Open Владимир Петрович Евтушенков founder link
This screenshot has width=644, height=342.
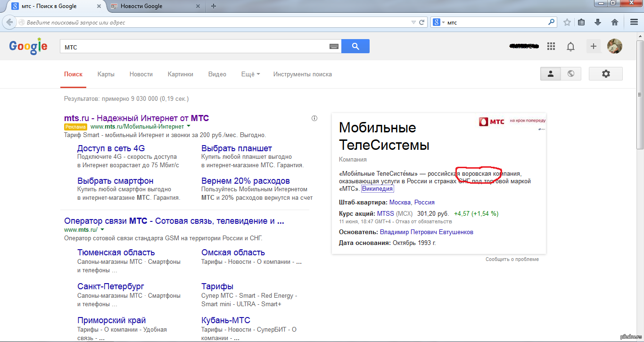coord(427,232)
